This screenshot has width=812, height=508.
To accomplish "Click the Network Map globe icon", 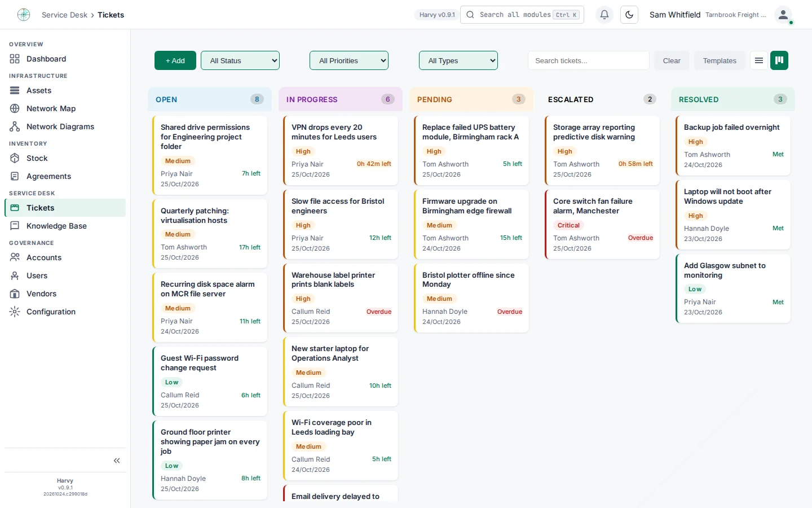I will (x=15, y=108).
